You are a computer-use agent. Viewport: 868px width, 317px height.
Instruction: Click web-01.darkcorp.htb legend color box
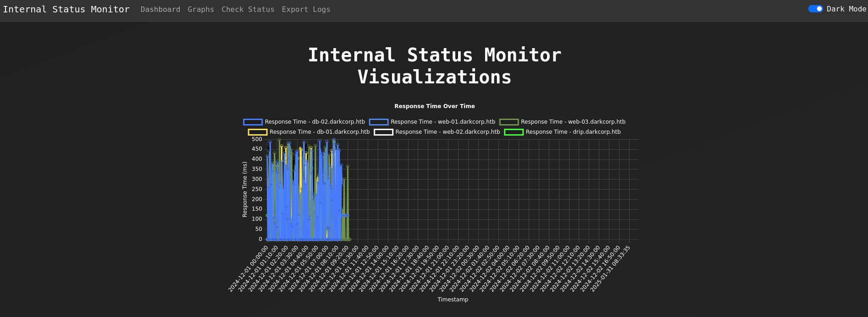pos(378,122)
